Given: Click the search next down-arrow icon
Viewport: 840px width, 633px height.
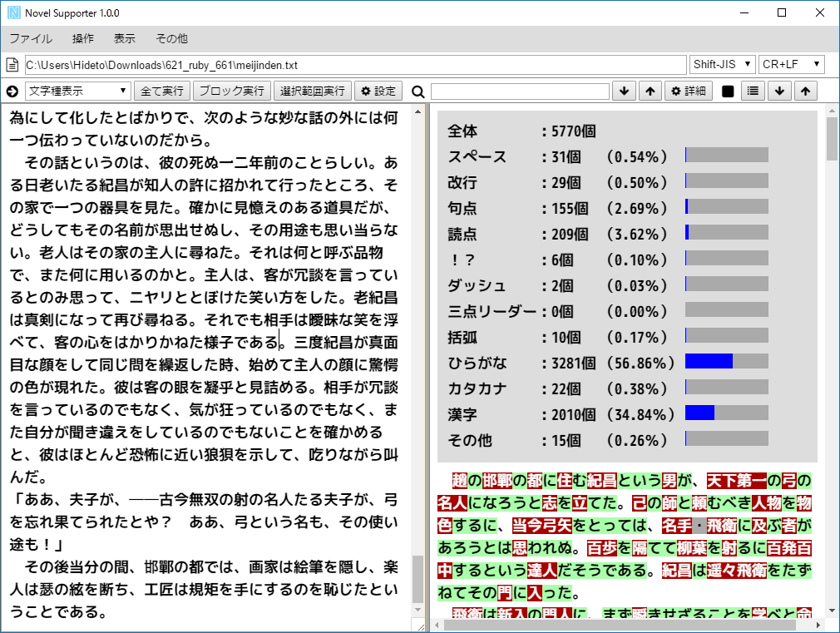Looking at the screenshot, I should 624,91.
